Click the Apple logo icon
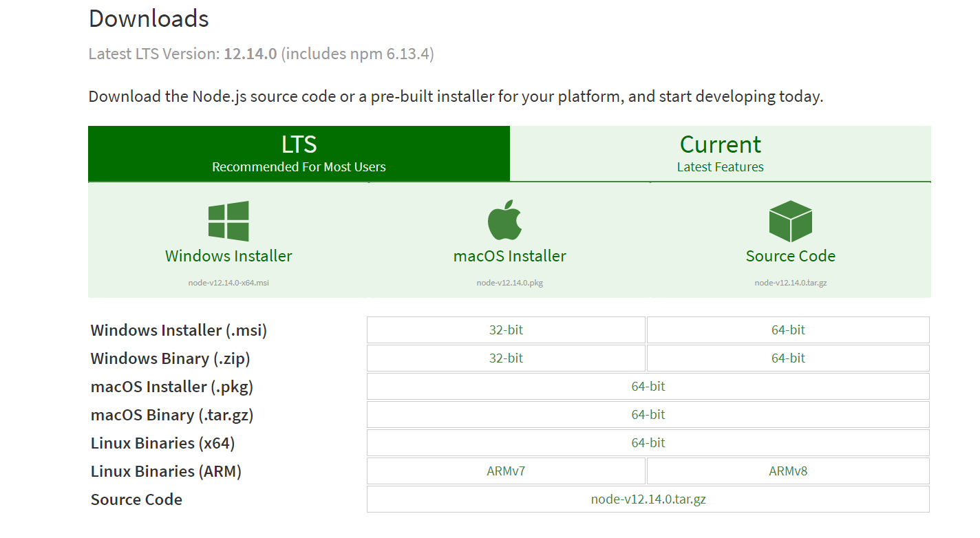The width and height of the screenshot is (980, 538). [x=506, y=220]
